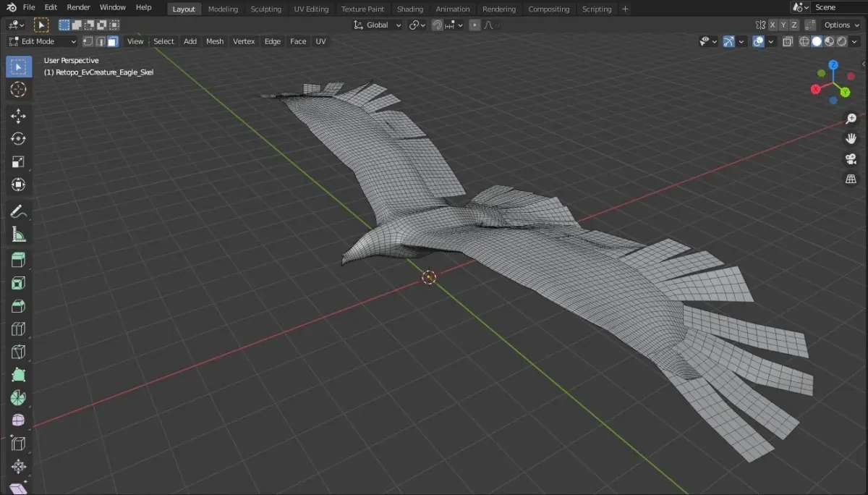868x495 pixels.
Task: Select the Select Box tool
Action: pos(19,67)
